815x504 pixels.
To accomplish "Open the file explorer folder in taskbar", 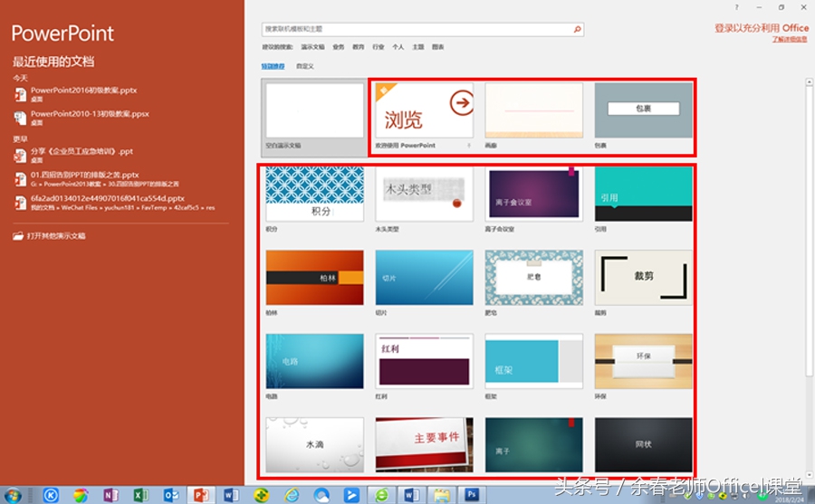I will point(442,495).
